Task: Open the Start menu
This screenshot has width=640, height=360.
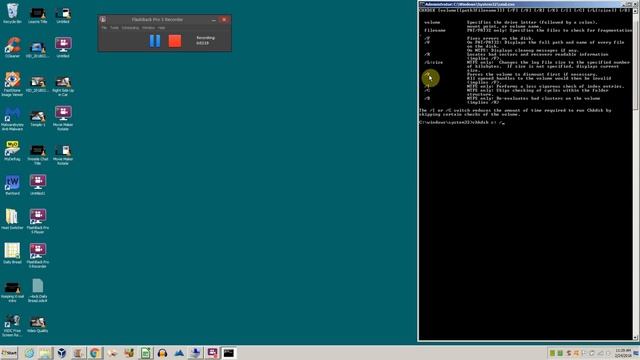Action: [x=9, y=353]
